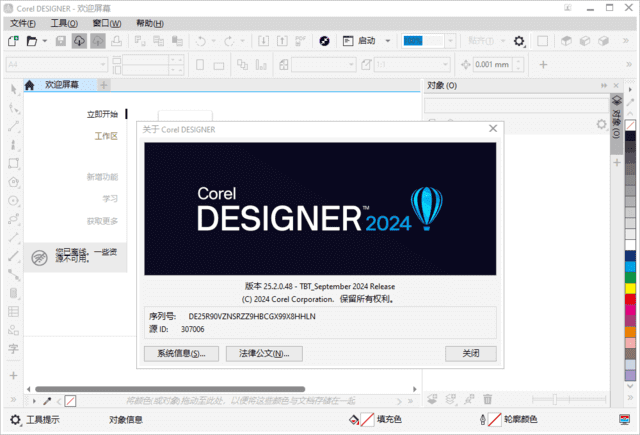Screen dimensions: 640x435
Task: Click the source ID value 307006
Action: click(193, 329)
